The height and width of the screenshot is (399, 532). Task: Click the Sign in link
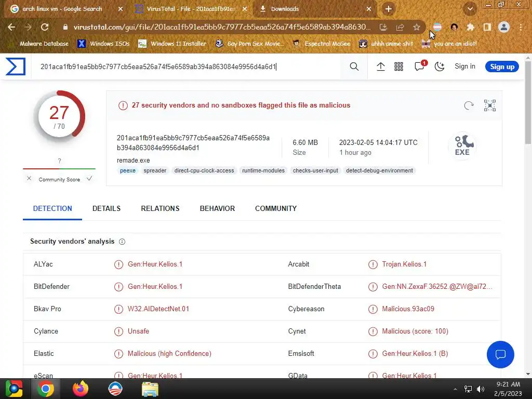tap(465, 66)
